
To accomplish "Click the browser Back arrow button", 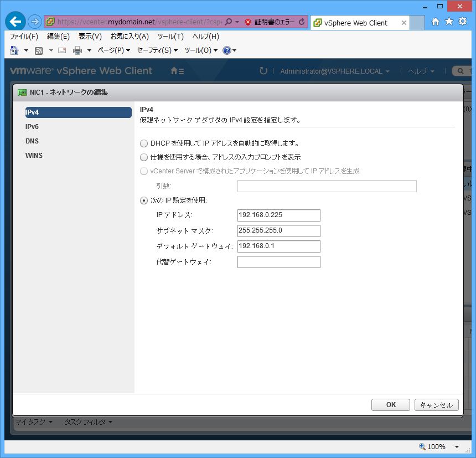I will click(x=15, y=21).
